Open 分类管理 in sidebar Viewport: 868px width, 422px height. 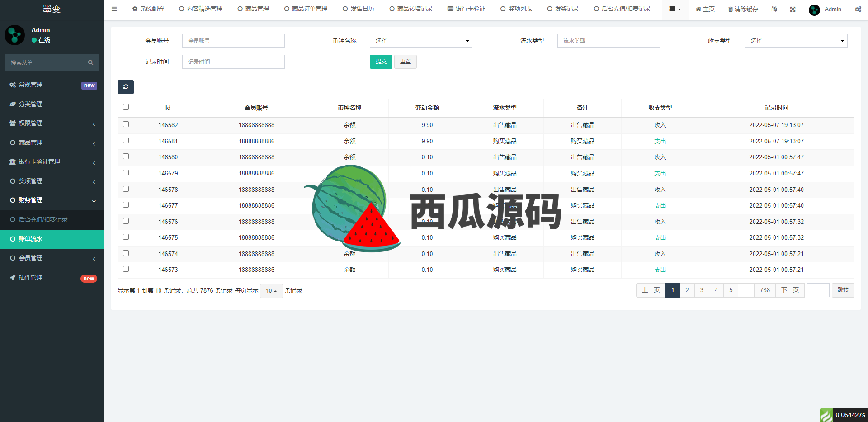click(x=52, y=104)
